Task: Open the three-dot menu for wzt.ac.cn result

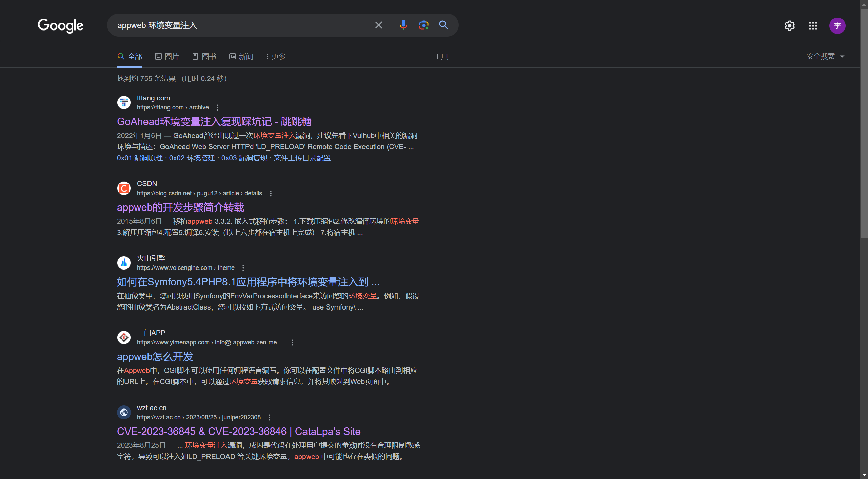Action: [269, 417]
